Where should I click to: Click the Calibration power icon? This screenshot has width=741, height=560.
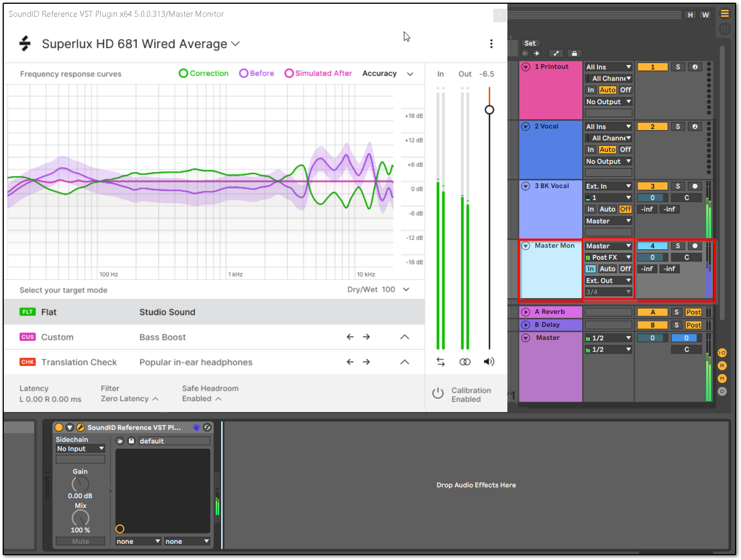click(x=438, y=393)
